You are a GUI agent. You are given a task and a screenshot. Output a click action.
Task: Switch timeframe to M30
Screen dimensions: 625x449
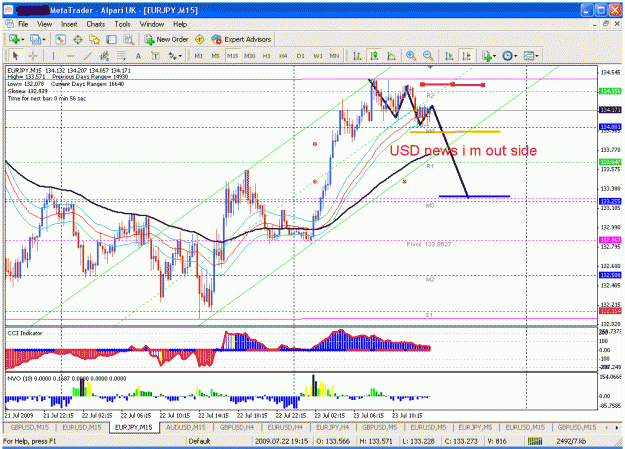[250, 56]
